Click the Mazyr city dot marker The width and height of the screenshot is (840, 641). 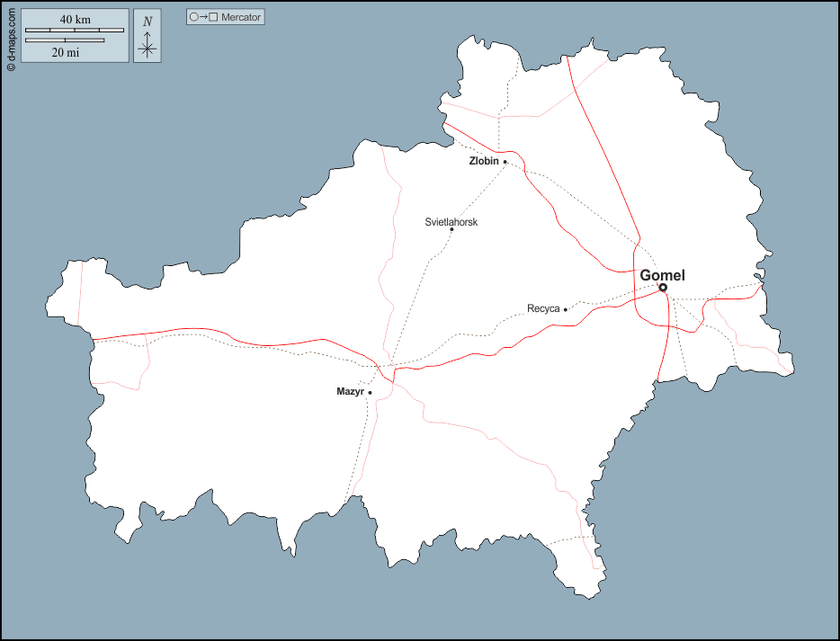[x=370, y=393]
